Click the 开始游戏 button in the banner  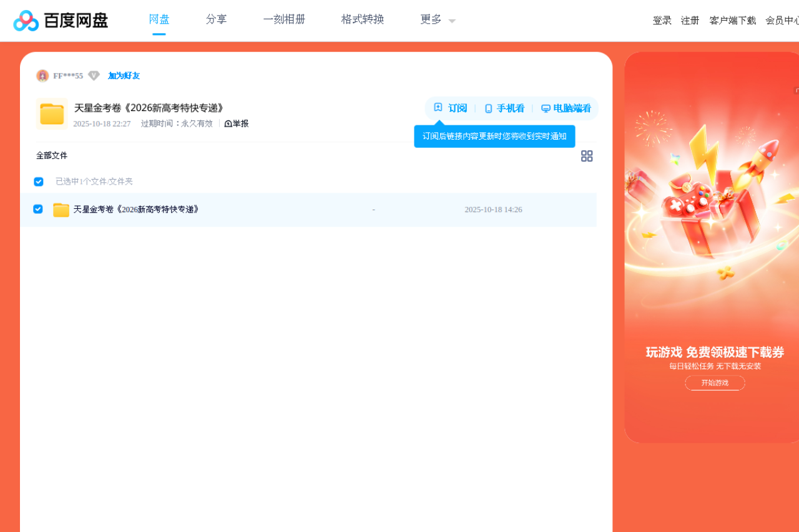pyautogui.click(x=715, y=382)
